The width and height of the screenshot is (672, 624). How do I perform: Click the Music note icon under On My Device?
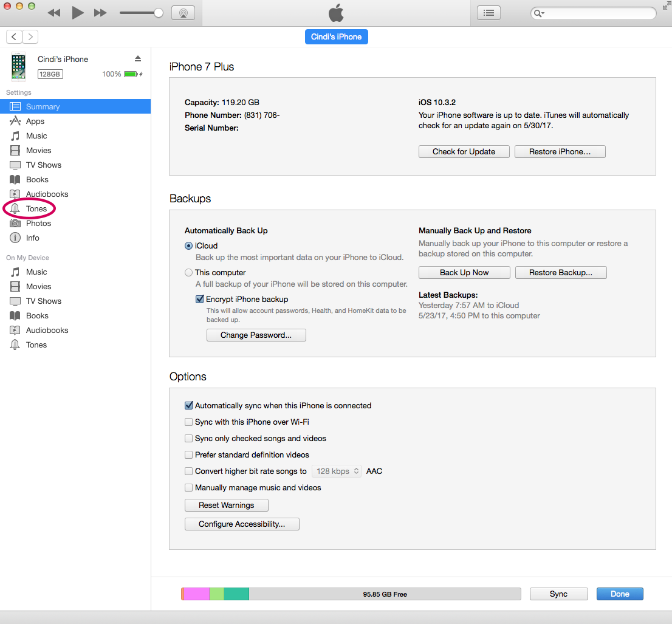[15, 272]
